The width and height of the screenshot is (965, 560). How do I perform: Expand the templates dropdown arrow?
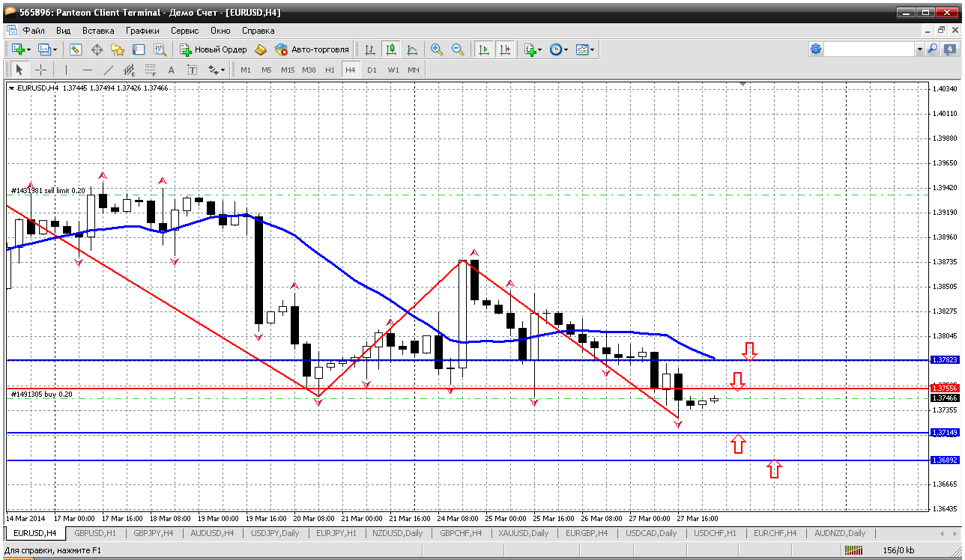click(592, 49)
